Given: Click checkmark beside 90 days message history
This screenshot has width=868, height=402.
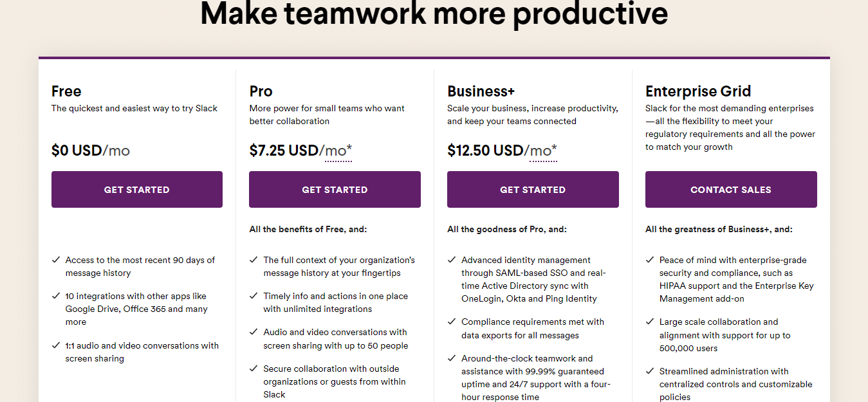Looking at the screenshot, I should tap(56, 260).
